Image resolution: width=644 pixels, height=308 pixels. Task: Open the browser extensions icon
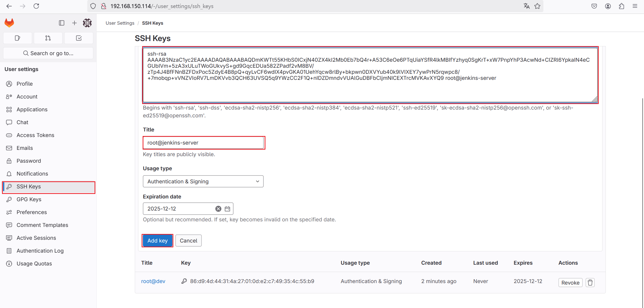click(621, 6)
